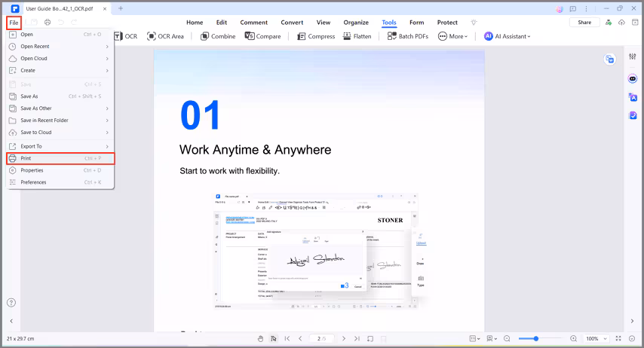Click the Flatten tool
Screen dimensions: 644x348
point(357,36)
